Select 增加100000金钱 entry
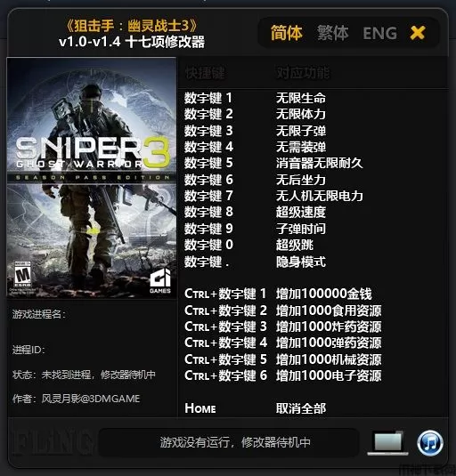The height and width of the screenshot is (476, 456). click(x=324, y=294)
